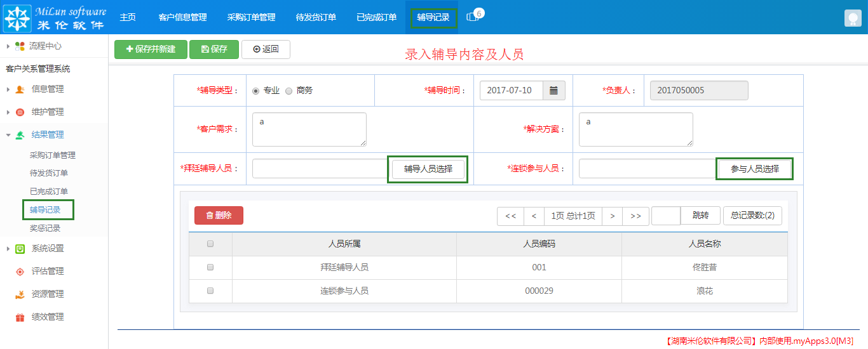The width and height of the screenshot is (868, 349).
Task: Click the calendar icon beside the date field
Action: (553, 91)
